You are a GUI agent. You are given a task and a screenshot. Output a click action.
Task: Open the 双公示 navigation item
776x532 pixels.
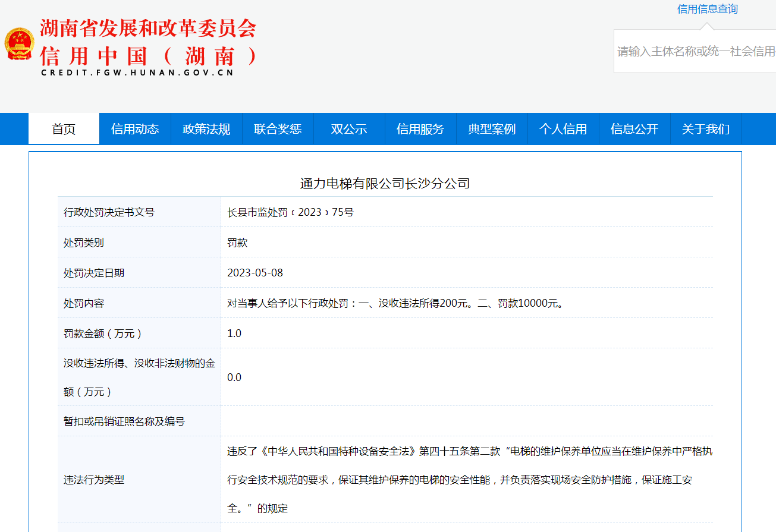point(349,129)
